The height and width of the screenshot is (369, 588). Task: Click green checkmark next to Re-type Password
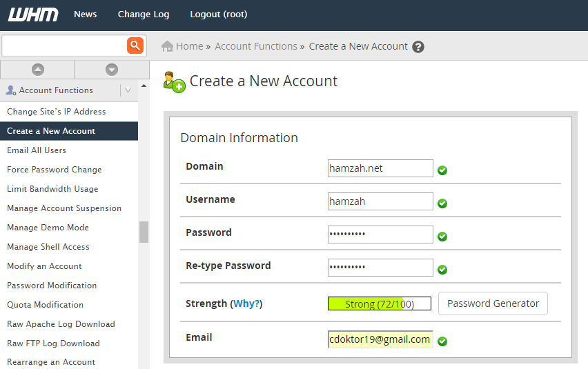442,270
